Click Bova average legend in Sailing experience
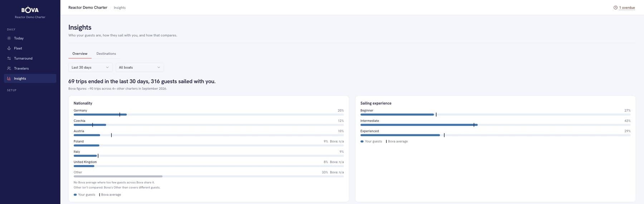This screenshot has height=204, width=644. click(397, 141)
